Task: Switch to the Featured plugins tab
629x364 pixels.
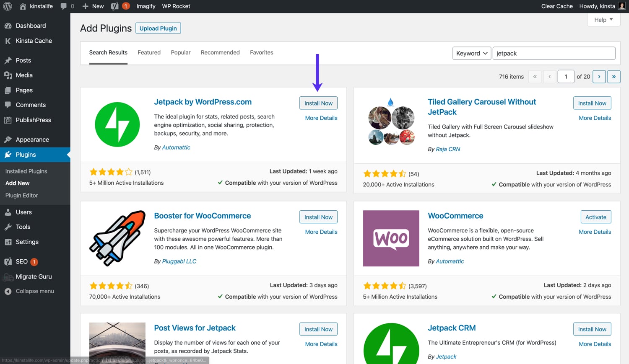Action: point(149,52)
